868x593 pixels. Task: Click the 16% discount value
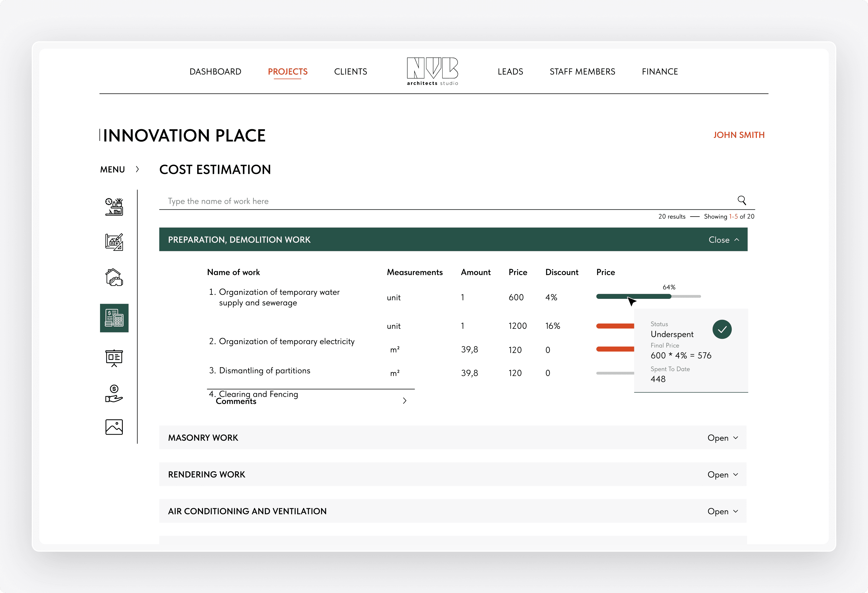point(553,326)
